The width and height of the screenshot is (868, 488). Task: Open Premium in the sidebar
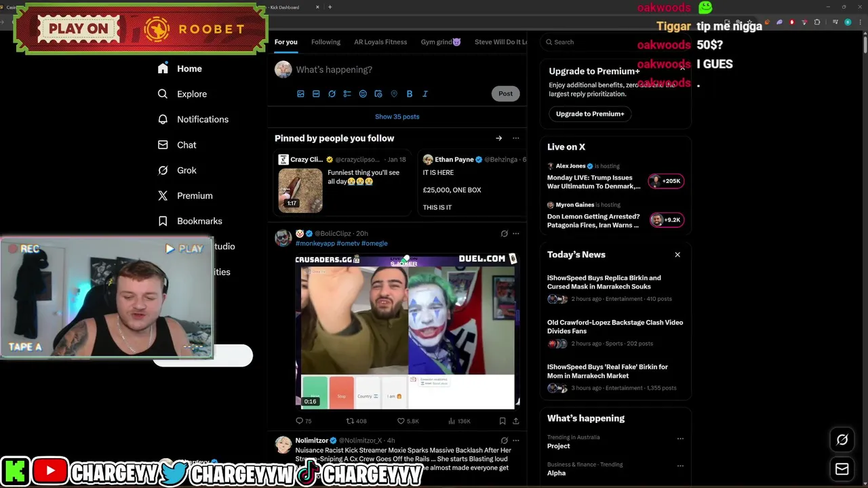click(185, 196)
